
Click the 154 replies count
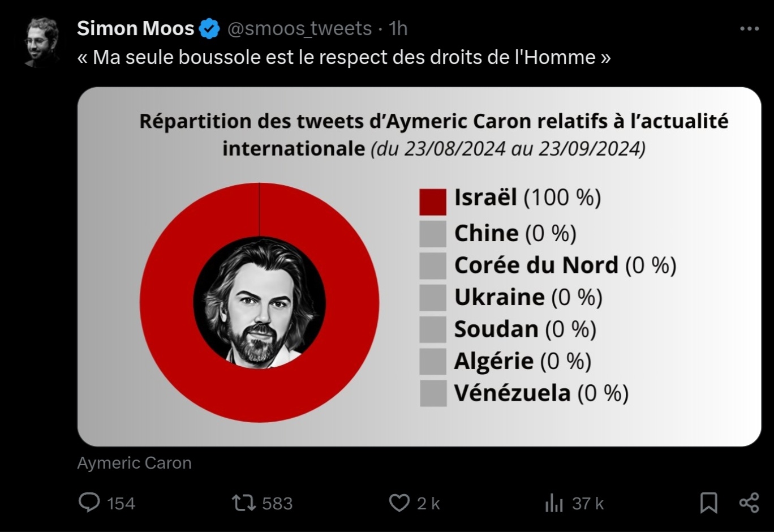click(121, 503)
